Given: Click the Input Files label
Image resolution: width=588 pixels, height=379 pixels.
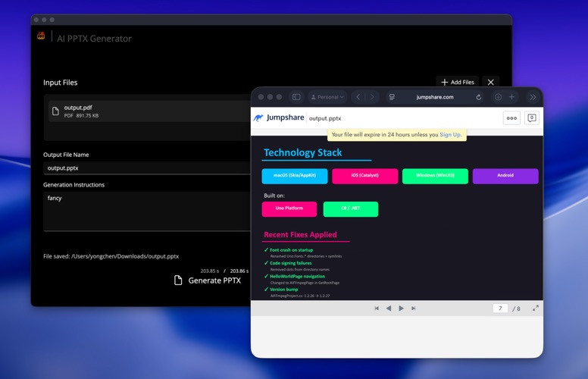Looking at the screenshot, I should click(61, 83).
